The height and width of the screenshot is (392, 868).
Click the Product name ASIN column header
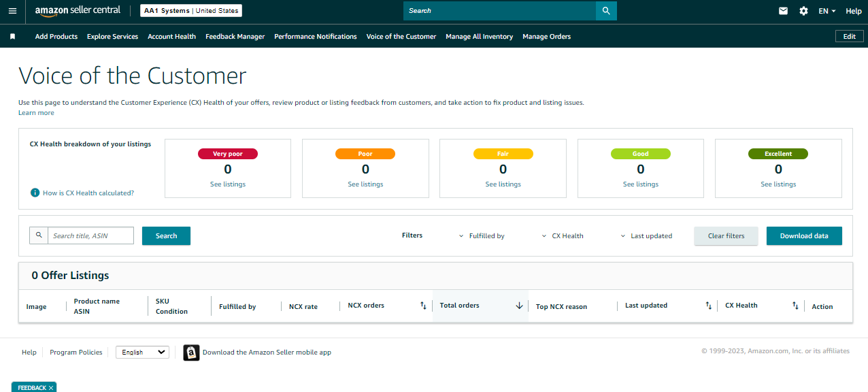[97, 306]
